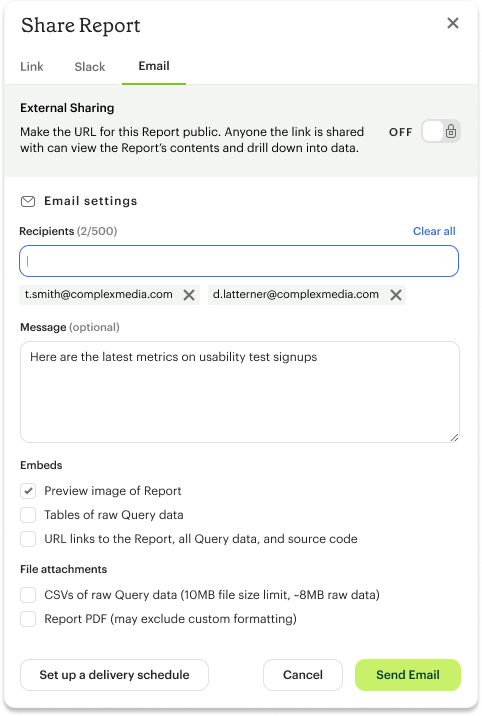Uncheck Preview image of Report
The width and height of the screenshot is (482, 716).
[28, 491]
